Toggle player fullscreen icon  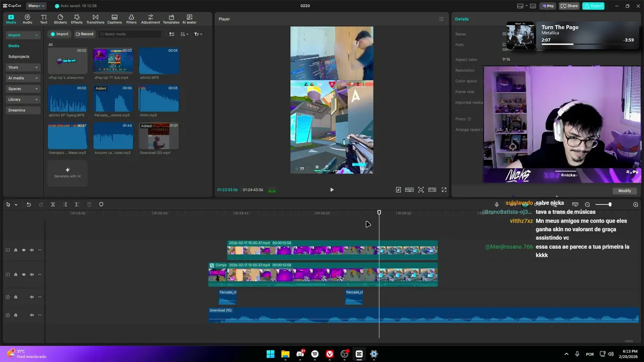[x=444, y=190]
